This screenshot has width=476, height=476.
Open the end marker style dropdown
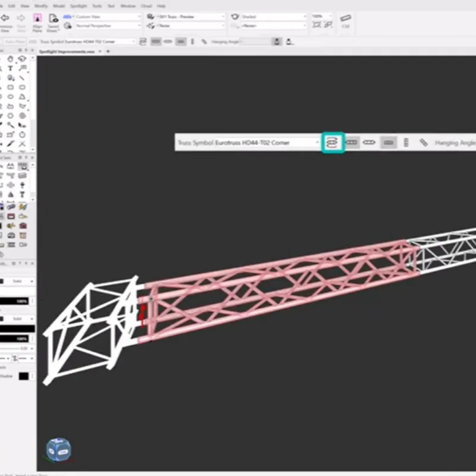[26, 359]
